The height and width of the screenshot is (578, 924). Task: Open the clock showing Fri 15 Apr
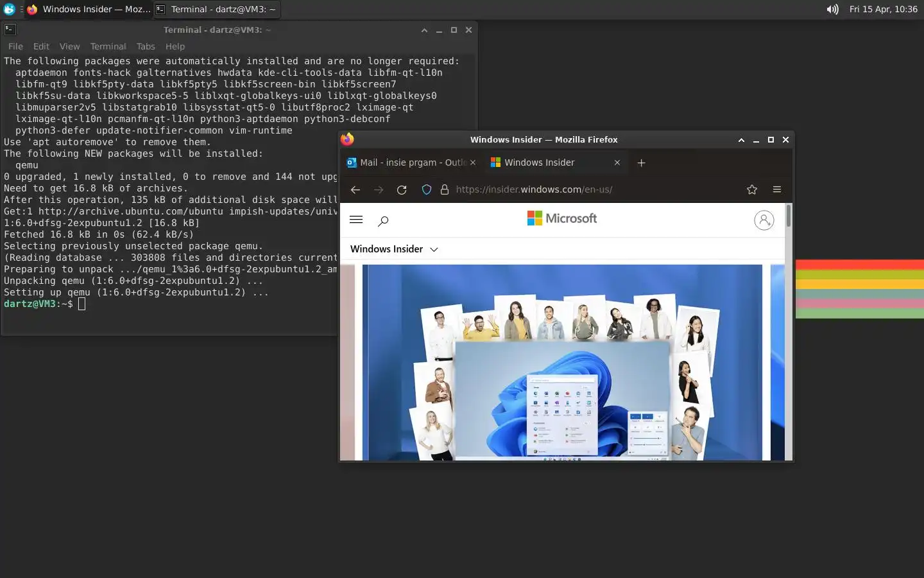tap(883, 9)
